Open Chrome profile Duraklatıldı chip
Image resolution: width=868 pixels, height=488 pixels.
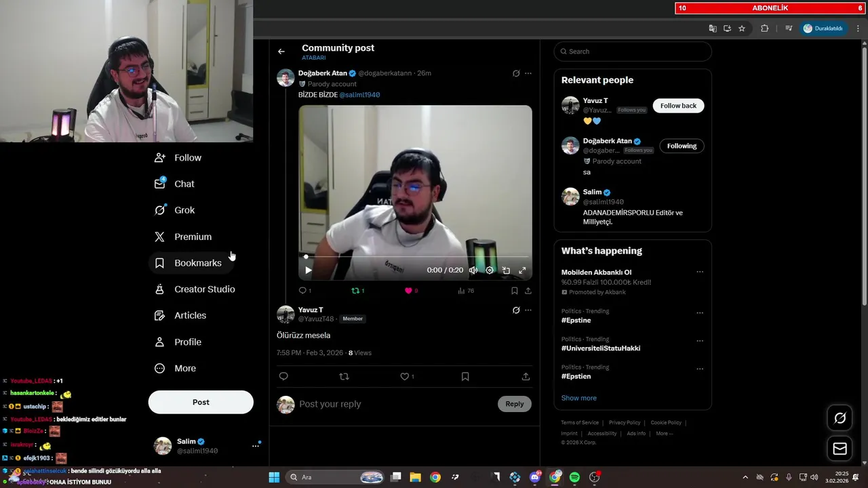824,28
